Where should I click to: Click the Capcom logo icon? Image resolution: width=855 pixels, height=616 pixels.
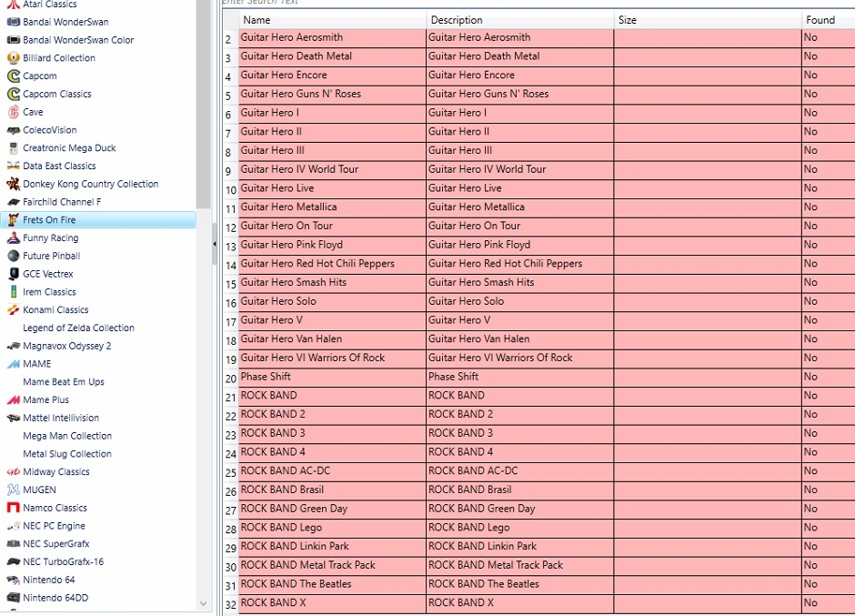tap(13, 76)
